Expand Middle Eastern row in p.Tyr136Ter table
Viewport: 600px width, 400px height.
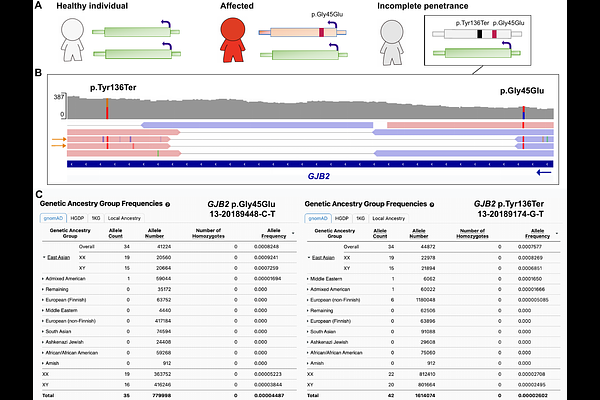pos(308,279)
